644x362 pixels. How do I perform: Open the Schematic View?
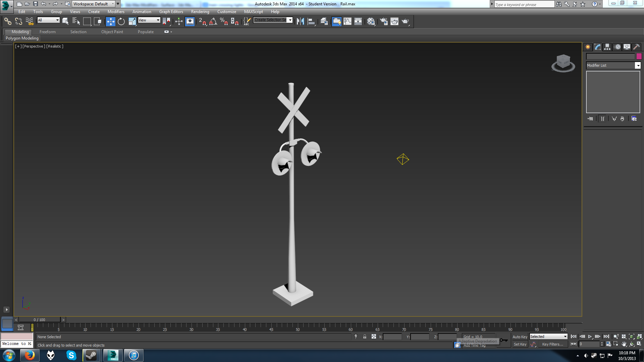coord(358,21)
